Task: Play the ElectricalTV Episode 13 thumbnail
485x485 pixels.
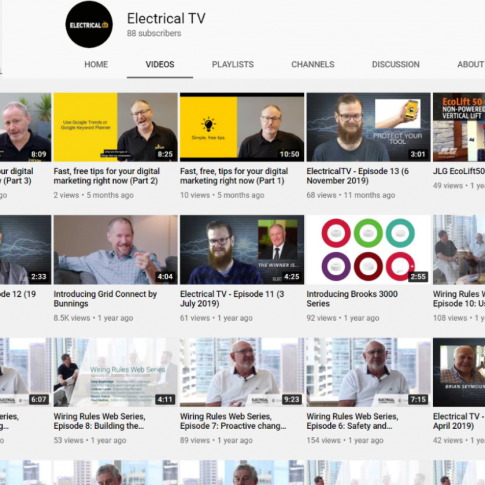Action: coord(368,127)
